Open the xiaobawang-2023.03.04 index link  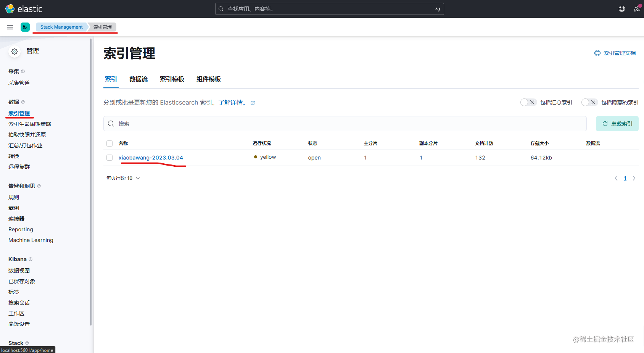[151, 157]
